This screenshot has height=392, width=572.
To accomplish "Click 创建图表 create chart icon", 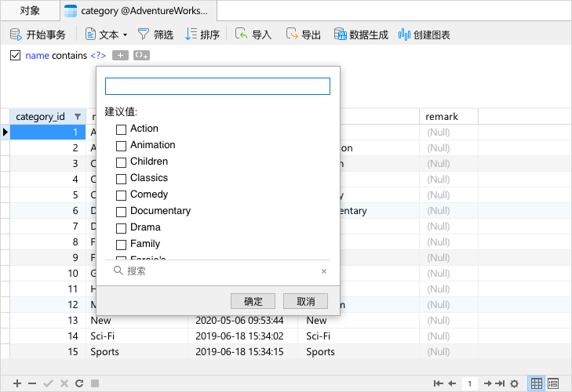I will [405, 34].
